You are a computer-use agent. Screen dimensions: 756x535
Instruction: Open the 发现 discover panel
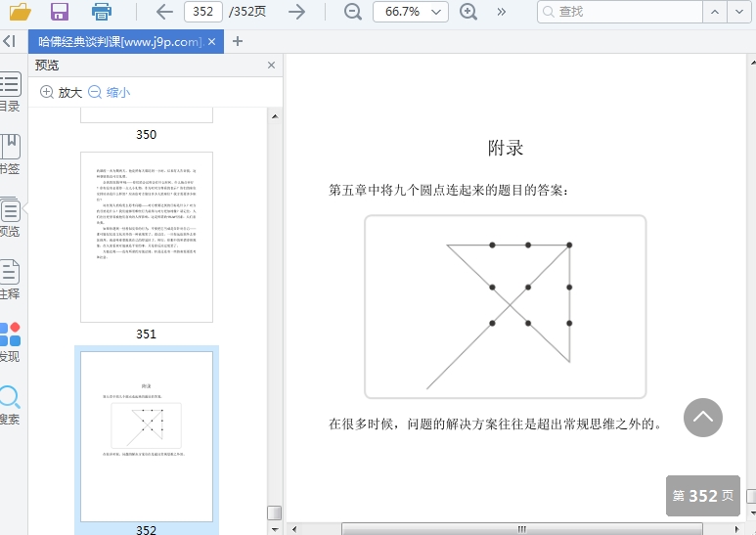pyautogui.click(x=10, y=342)
